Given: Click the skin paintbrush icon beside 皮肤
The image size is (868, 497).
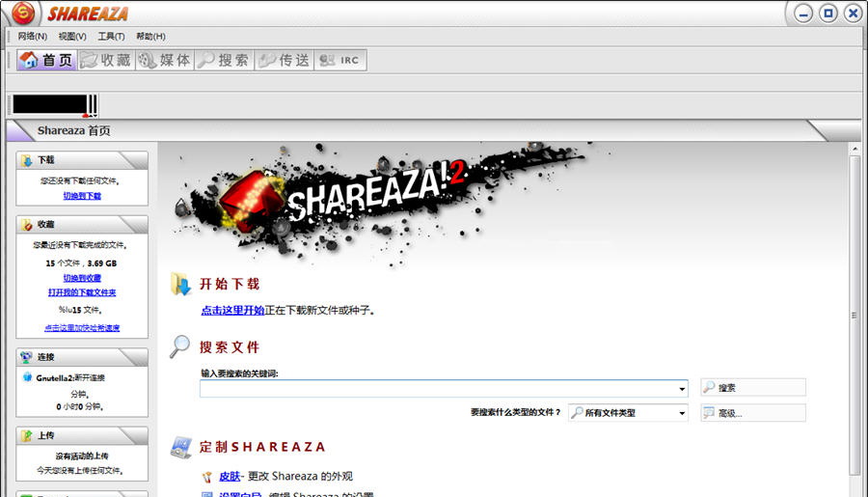Looking at the screenshot, I should coord(207,477).
